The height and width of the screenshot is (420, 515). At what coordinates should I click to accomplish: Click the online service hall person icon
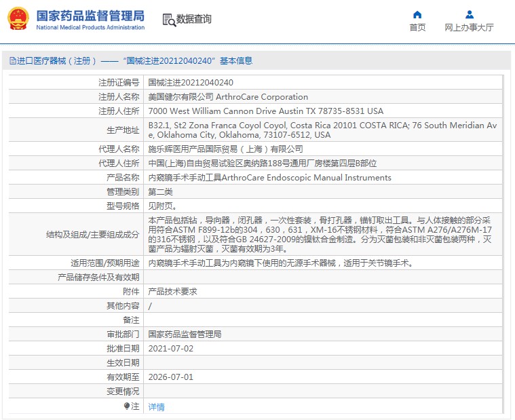click(x=470, y=15)
